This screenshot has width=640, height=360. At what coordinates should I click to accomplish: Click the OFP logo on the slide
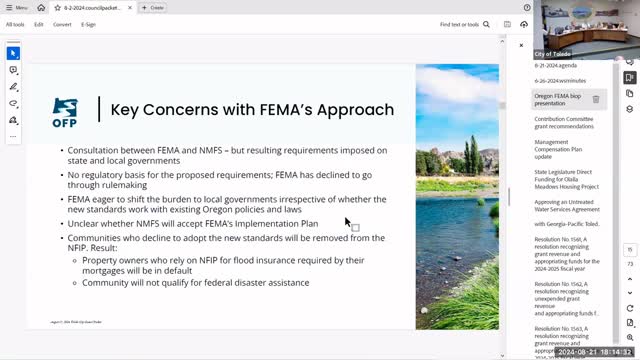click(65, 113)
